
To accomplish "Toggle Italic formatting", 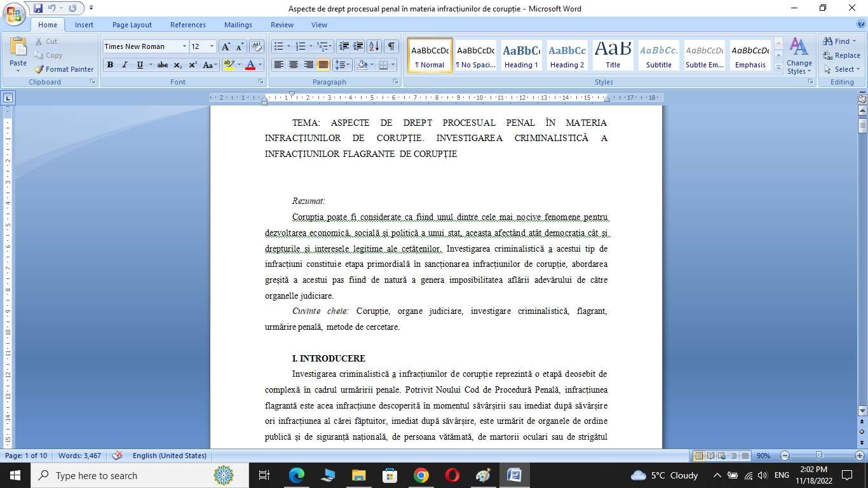I will tap(125, 65).
